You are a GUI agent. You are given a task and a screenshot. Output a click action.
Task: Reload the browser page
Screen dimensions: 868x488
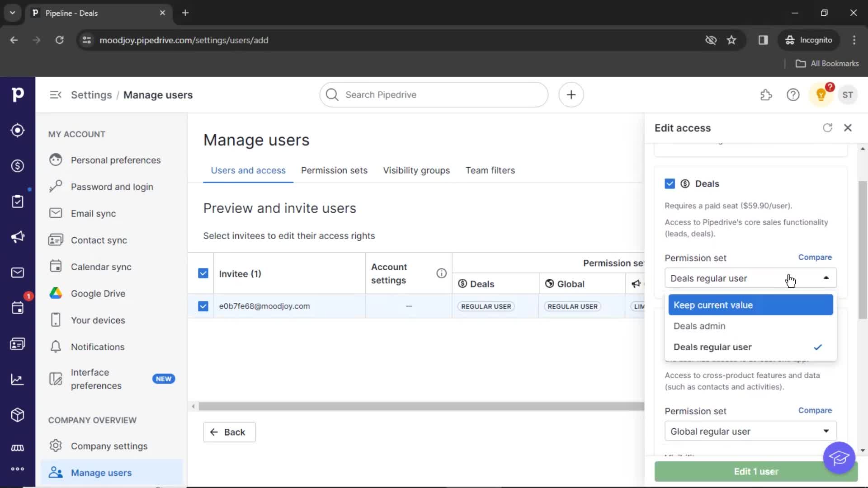[59, 40]
